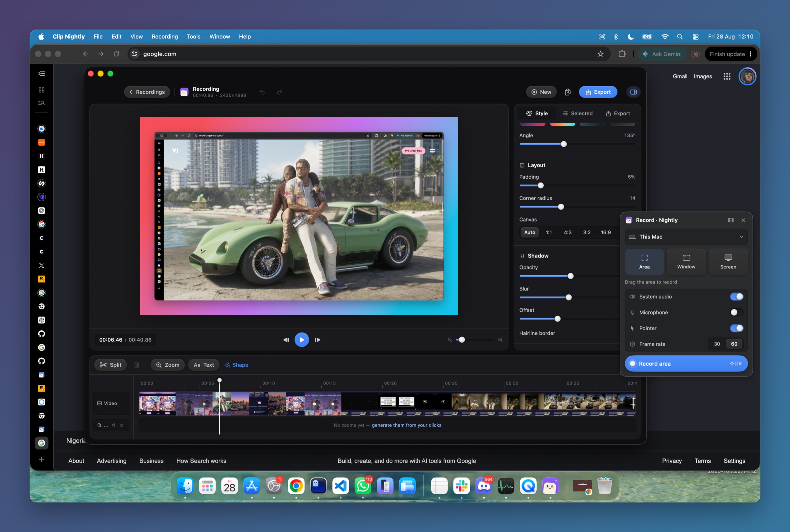The width and height of the screenshot is (790, 532).
Task: Choose Area capture mode
Action: coord(644,262)
